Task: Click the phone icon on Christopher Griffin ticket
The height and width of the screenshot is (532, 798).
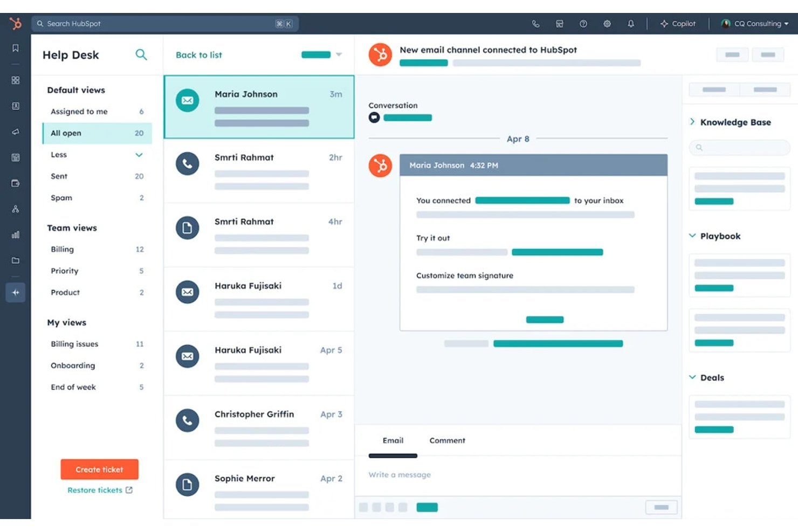Action: tap(187, 420)
